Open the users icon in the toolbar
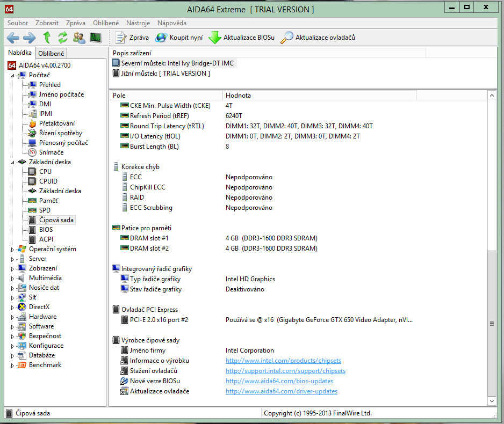The height and width of the screenshot is (424, 504). point(79,38)
